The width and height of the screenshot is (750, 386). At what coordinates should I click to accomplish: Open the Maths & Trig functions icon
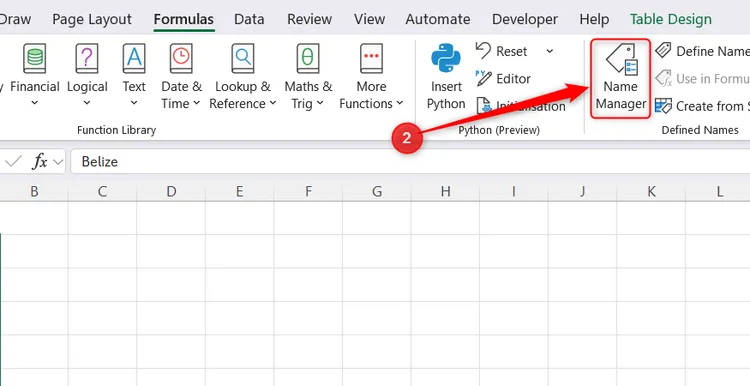click(308, 58)
